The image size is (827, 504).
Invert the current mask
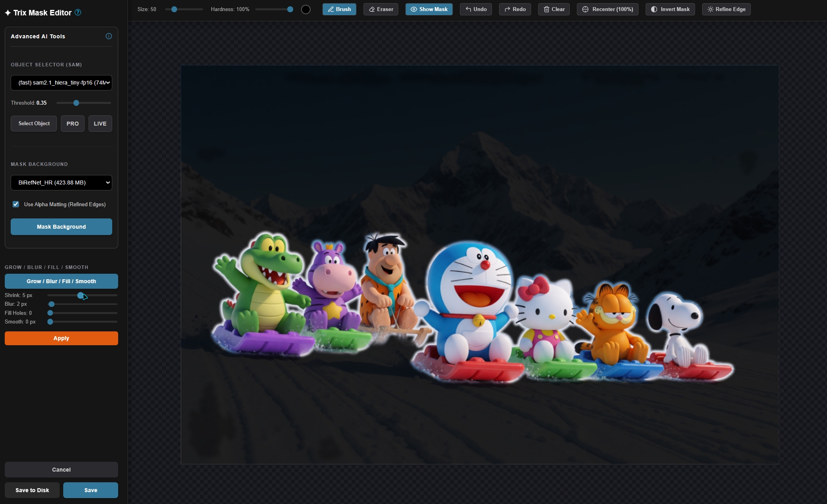click(x=670, y=9)
